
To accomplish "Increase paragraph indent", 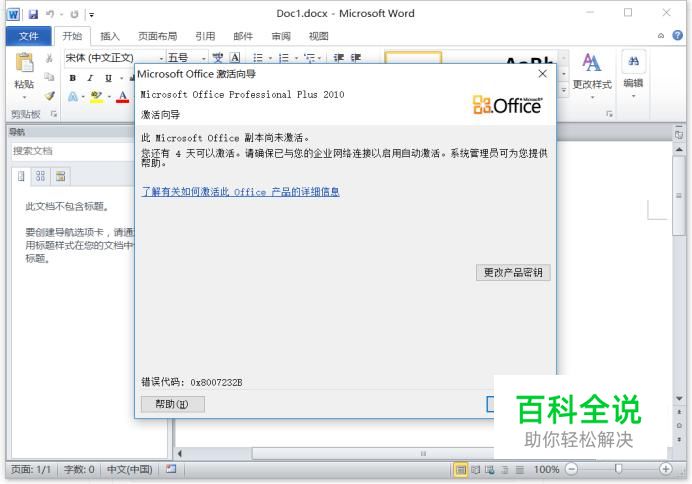I will (x=356, y=58).
